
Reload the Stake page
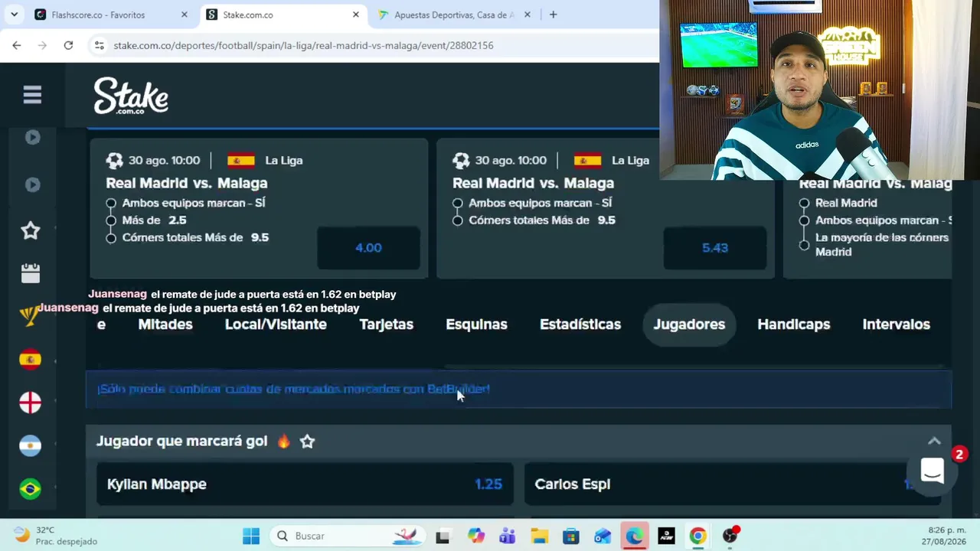pos(68,45)
